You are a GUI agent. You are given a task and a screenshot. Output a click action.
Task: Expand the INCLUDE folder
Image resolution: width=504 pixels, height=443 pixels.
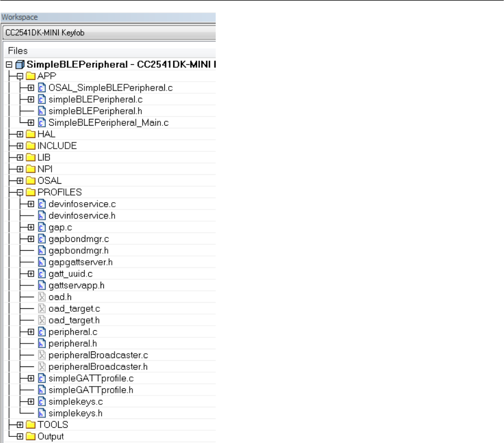coord(20,146)
